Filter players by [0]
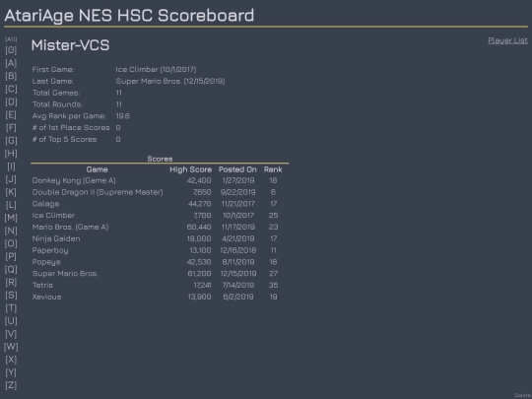Image resolution: width=532 pixels, height=399 pixels. point(11,50)
